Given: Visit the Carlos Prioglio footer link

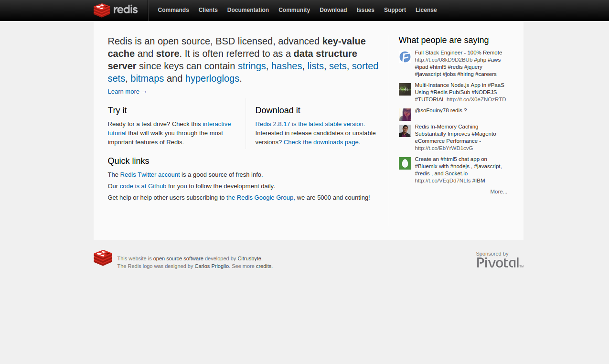Looking at the screenshot, I should click(x=212, y=266).
